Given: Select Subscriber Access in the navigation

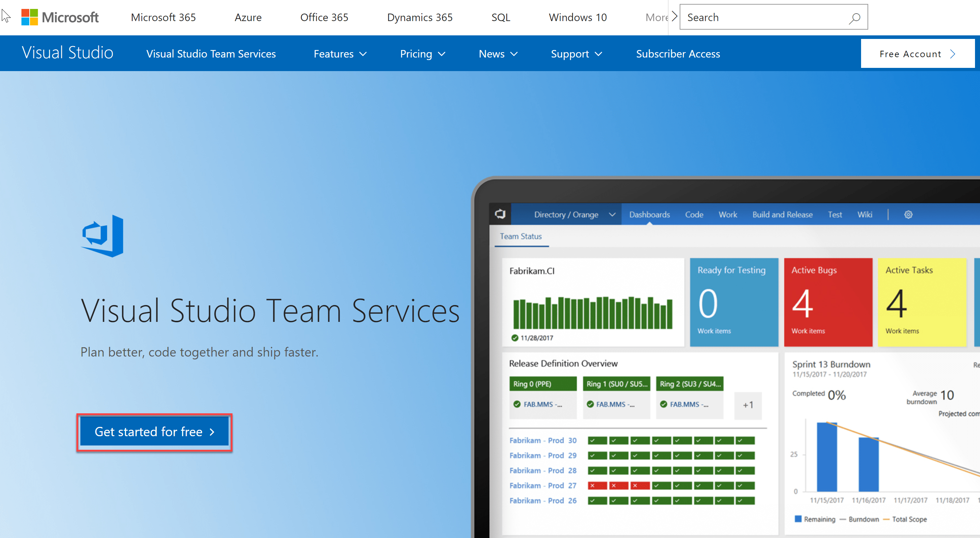Looking at the screenshot, I should (x=677, y=54).
